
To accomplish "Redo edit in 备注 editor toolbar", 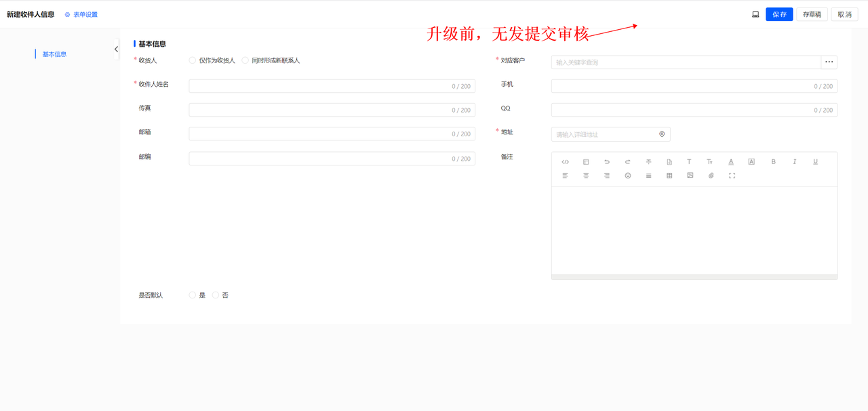I will [x=628, y=162].
